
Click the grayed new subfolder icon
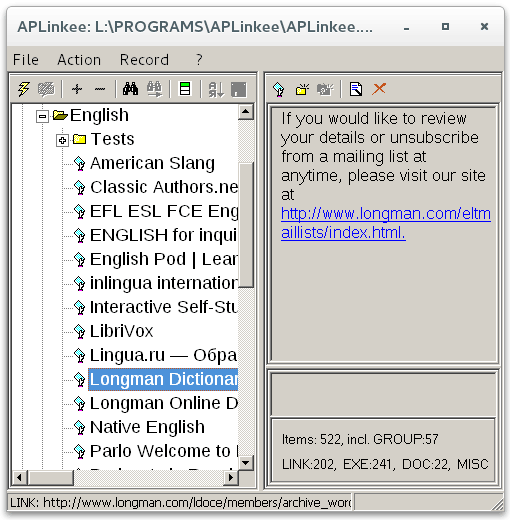(325, 89)
